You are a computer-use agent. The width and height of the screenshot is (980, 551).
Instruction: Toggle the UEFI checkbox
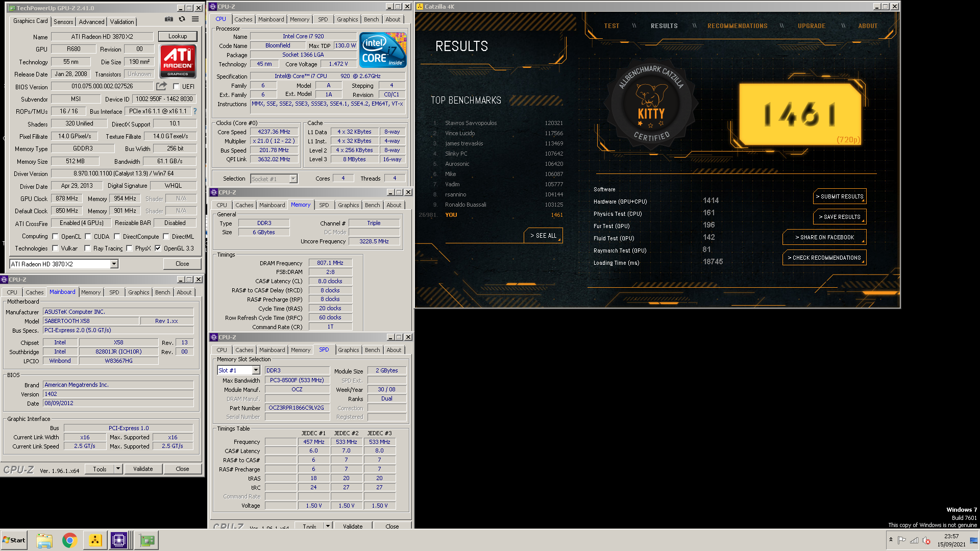coord(176,86)
